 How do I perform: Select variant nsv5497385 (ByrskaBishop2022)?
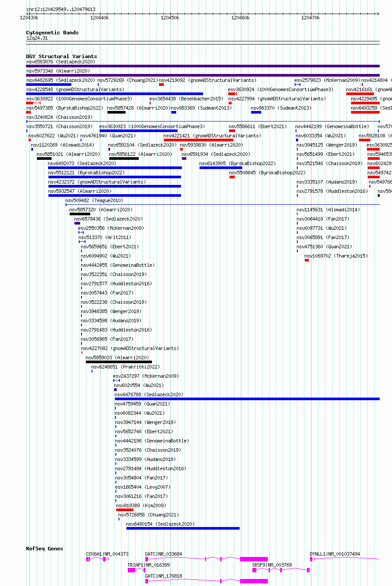[64, 108]
